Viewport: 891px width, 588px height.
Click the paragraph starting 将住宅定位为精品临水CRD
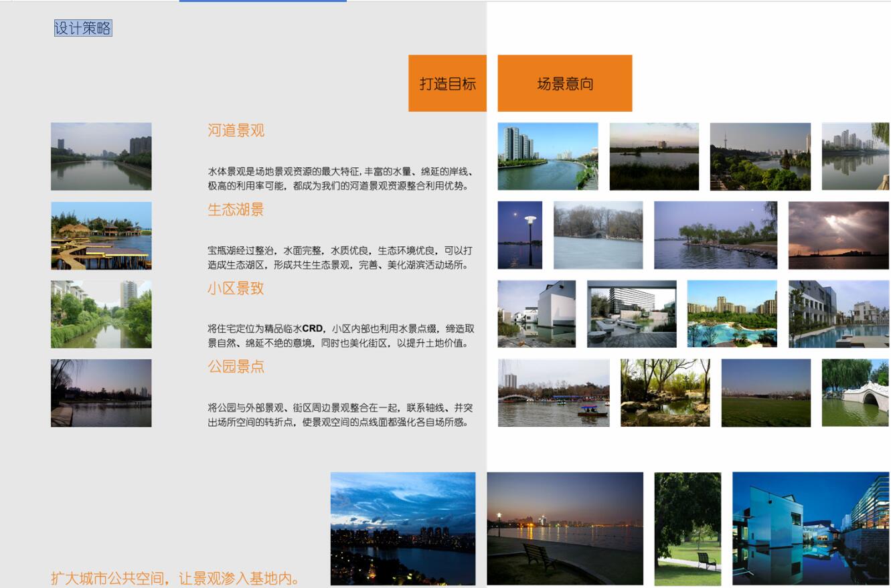[x=341, y=336]
